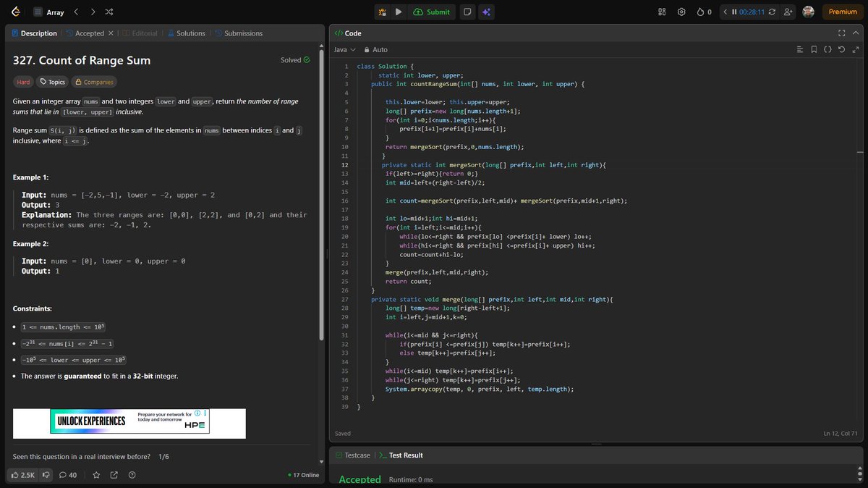
Task: Go to the next problem arrow
Action: 93,12
